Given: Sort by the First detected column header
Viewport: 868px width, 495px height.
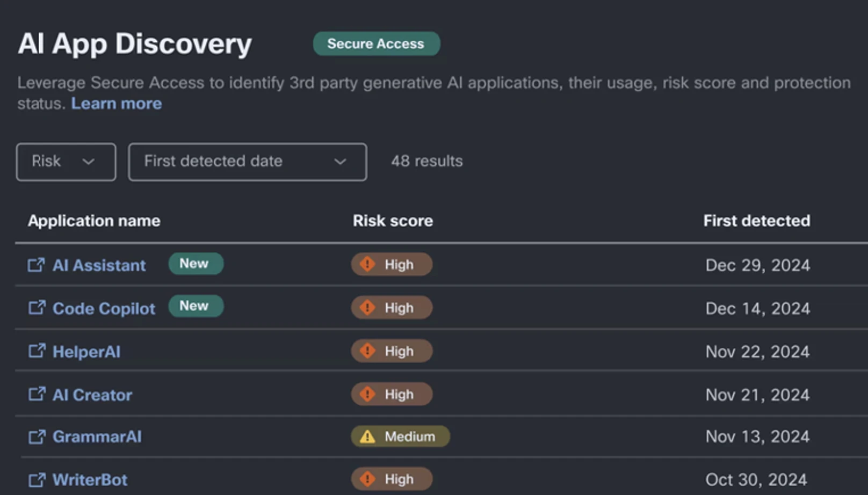Looking at the screenshot, I should tap(757, 221).
